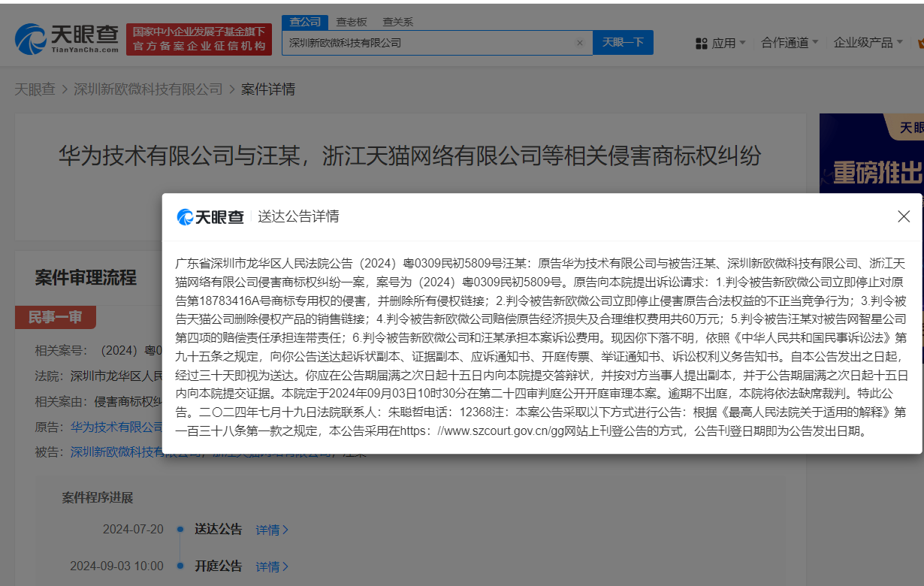The width and height of the screenshot is (924, 586).
Task: Click the 民事一审 stage tag
Action: click(x=55, y=318)
